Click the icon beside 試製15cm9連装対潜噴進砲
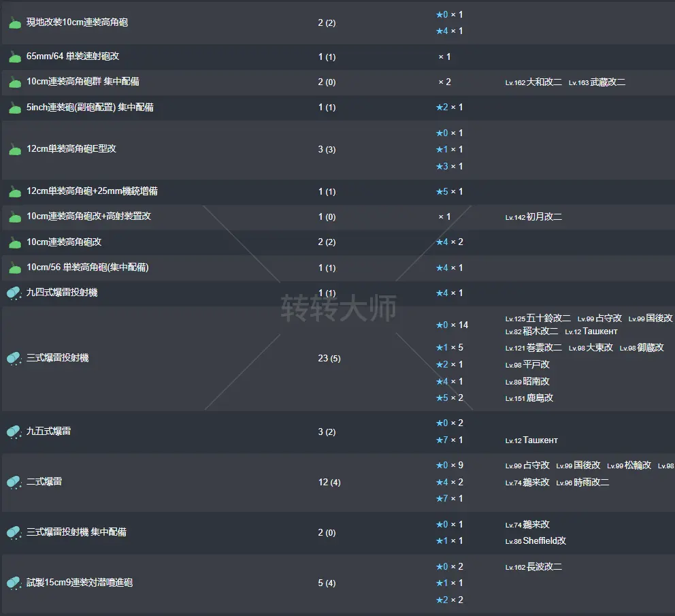The width and height of the screenshot is (675, 616). click(x=14, y=583)
